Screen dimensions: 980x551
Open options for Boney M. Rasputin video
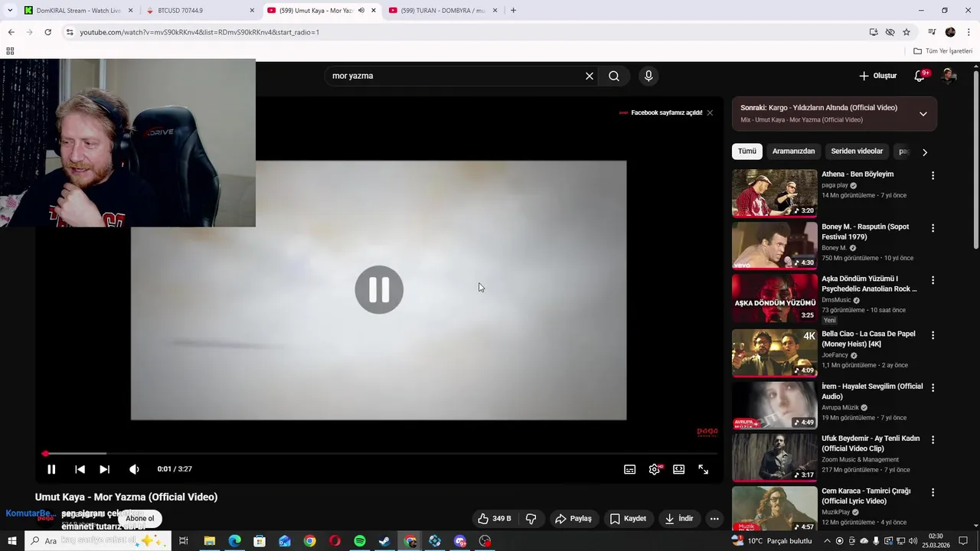point(933,228)
